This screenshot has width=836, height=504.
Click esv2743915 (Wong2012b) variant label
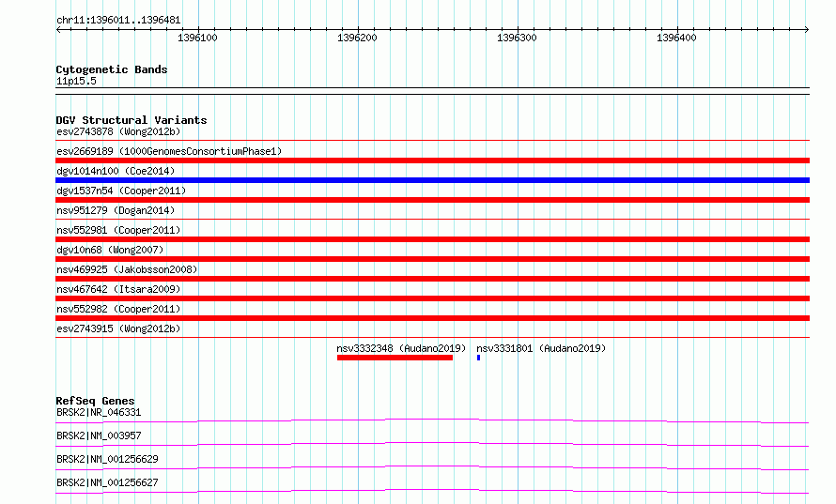click(118, 328)
